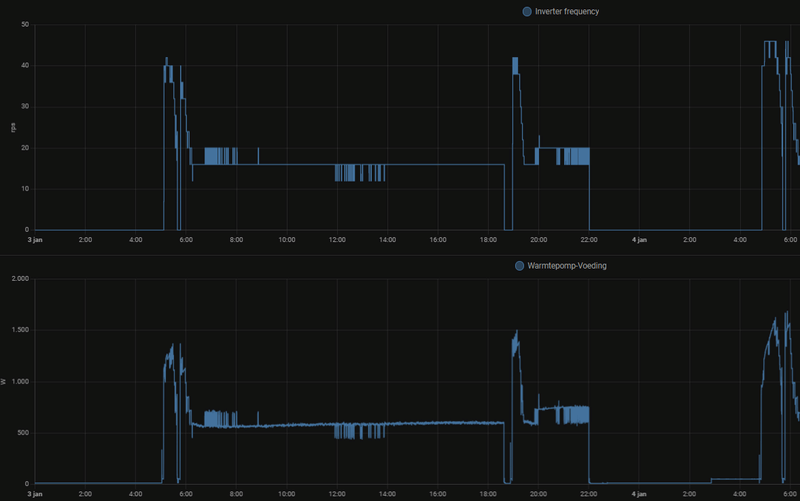Click the Warmtepomp-Voeding legend label

(x=567, y=265)
